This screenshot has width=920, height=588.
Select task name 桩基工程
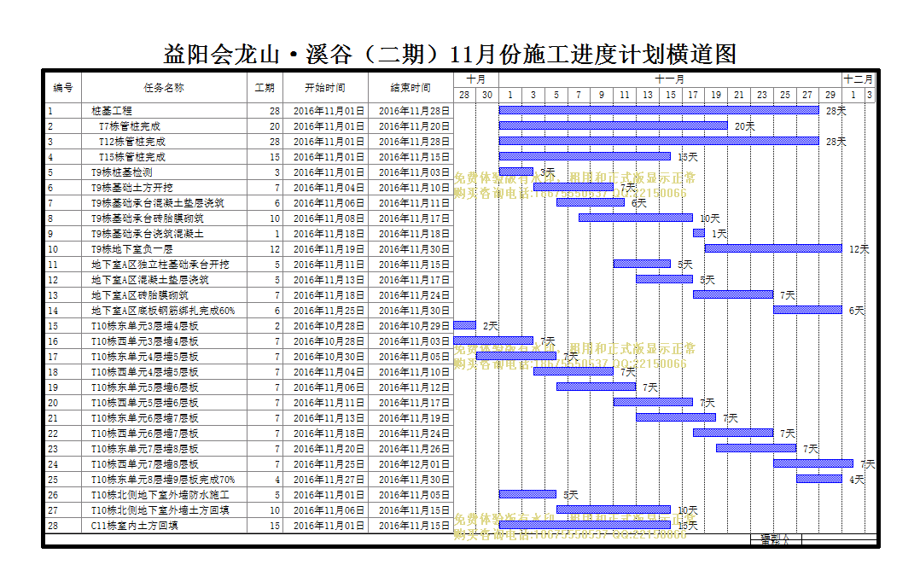[112, 111]
